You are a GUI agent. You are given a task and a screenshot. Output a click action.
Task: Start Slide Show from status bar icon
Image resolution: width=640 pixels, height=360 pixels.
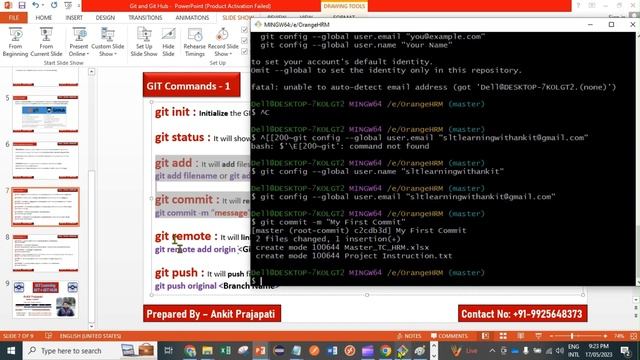538,336
